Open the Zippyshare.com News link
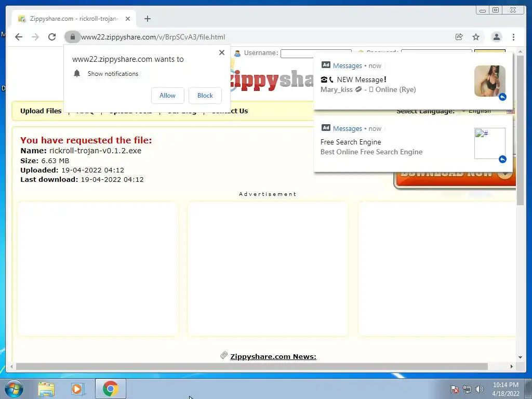This screenshot has height=399, width=532. coord(273,356)
